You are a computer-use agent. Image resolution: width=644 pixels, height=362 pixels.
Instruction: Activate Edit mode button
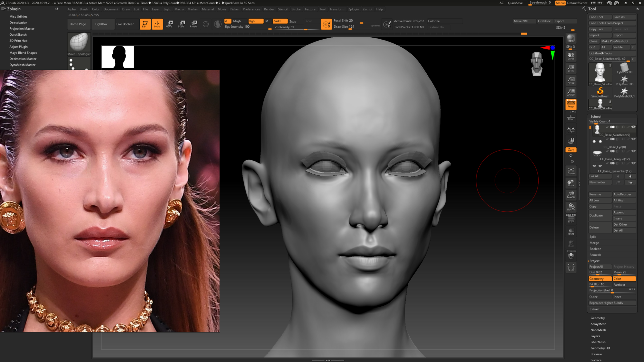pyautogui.click(x=145, y=24)
